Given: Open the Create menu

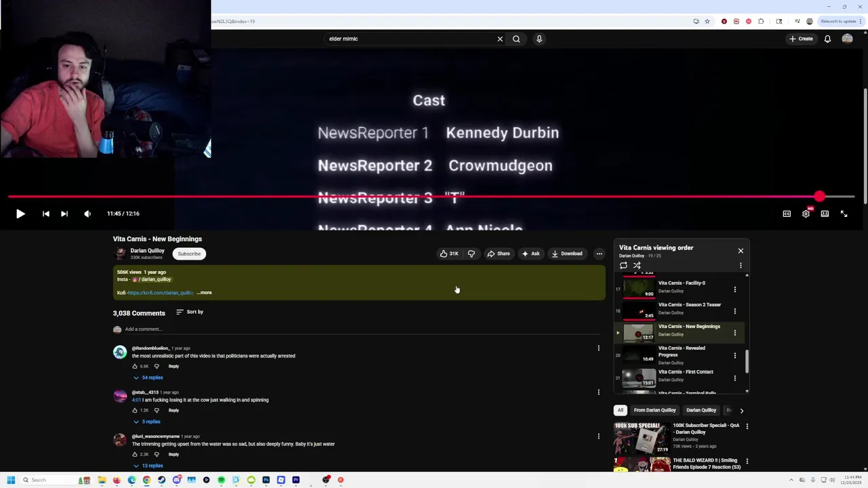Looking at the screenshot, I should click(x=801, y=39).
